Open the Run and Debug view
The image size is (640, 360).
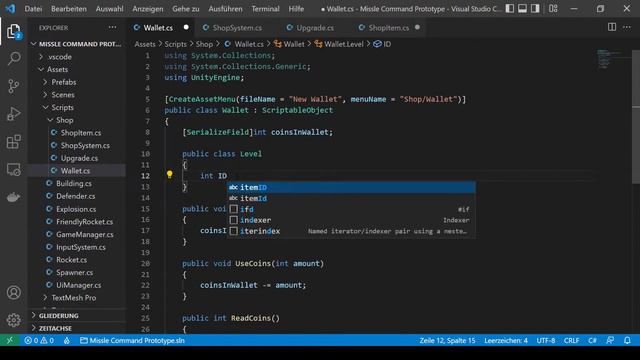click(13, 114)
